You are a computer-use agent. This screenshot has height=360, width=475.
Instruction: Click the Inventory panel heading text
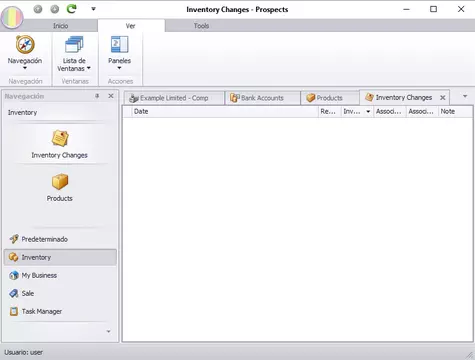point(22,113)
